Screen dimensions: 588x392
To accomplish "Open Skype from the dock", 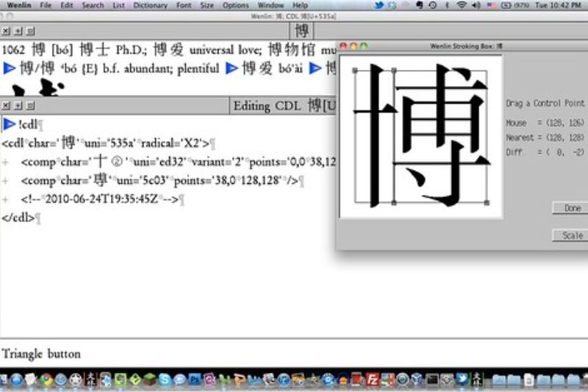I will click(x=165, y=380).
